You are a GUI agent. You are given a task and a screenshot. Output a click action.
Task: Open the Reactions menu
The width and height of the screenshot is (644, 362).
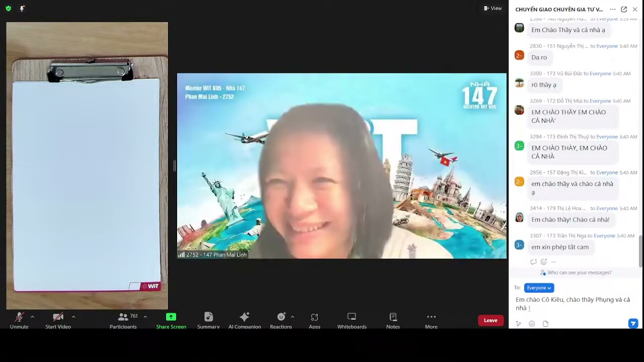pyautogui.click(x=281, y=320)
